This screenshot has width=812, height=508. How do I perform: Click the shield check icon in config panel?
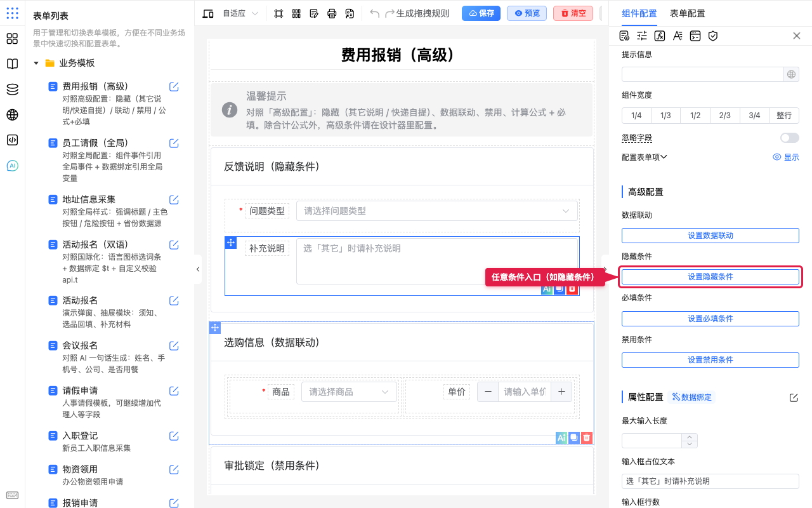713,36
